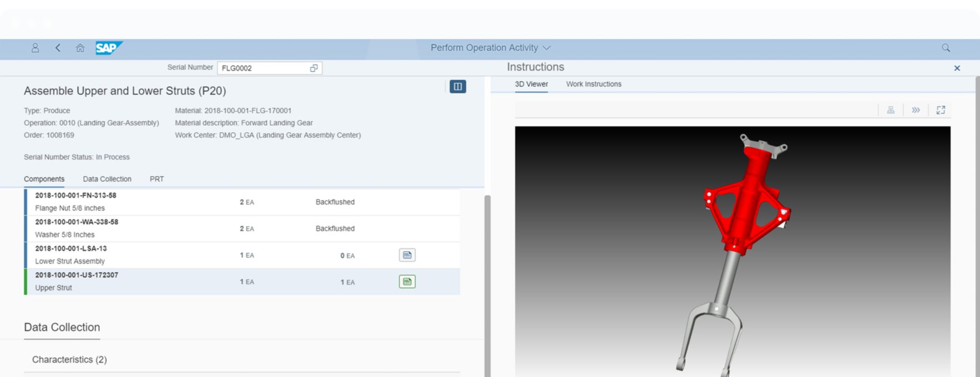Viewport: 980px width, 377px height.
Task: Click the left panel vertical scrollbar
Action: pos(487,277)
